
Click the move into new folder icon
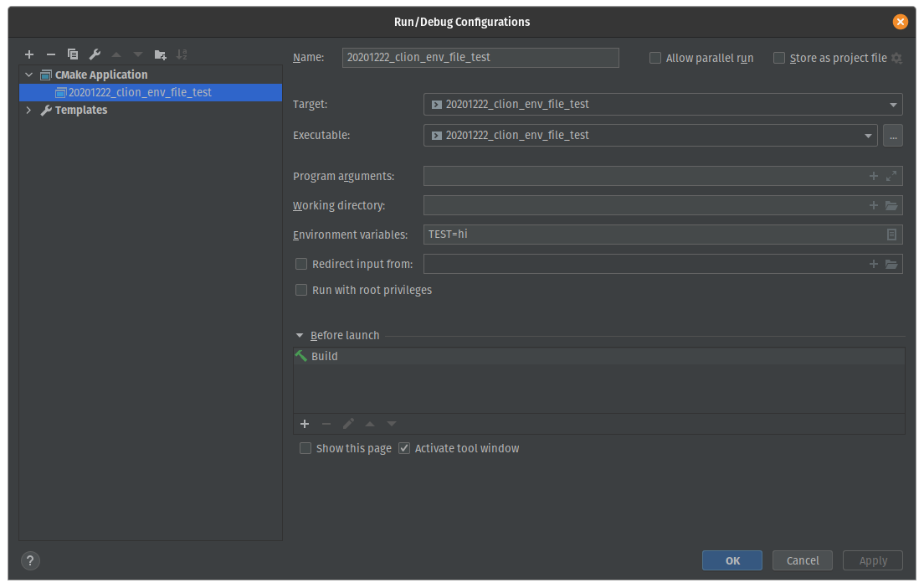[160, 54]
